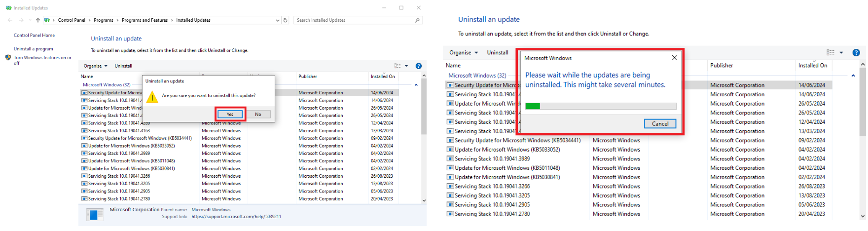Select the Programs and Features breadcrumb
Image resolution: width=868 pixels, height=231 pixels.
[145, 20]
